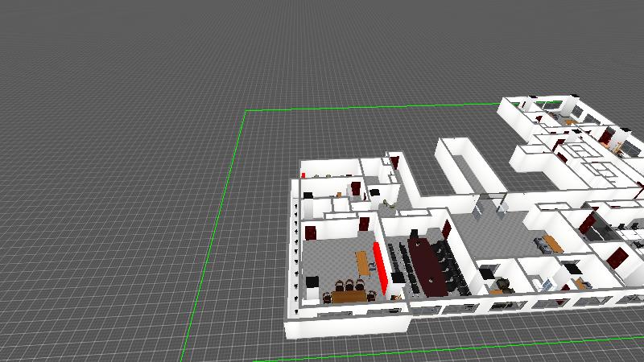Click the black chair at conference table head
The height and width of the screenshot is (362, 644).
pyautogui.click(x=413, y=233)
